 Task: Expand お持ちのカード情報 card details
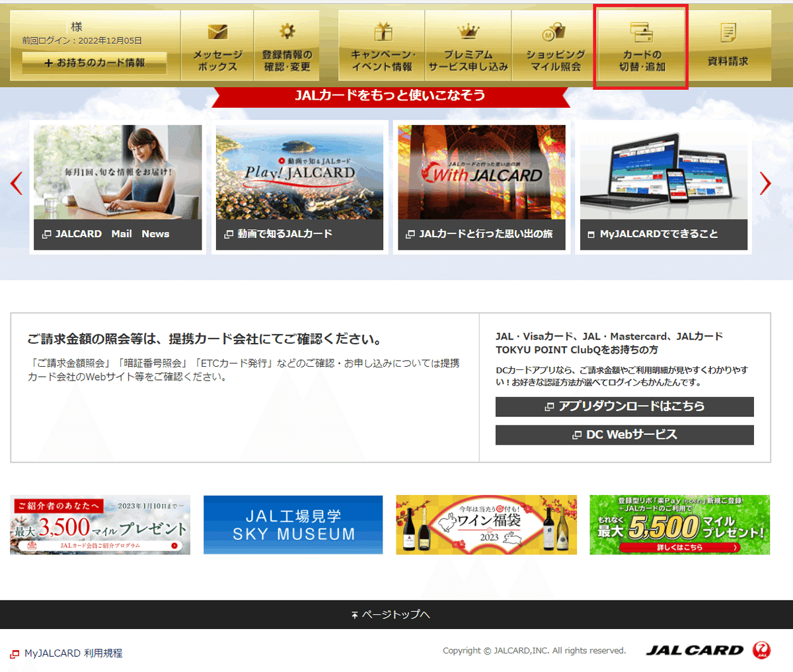pos(93,63)
